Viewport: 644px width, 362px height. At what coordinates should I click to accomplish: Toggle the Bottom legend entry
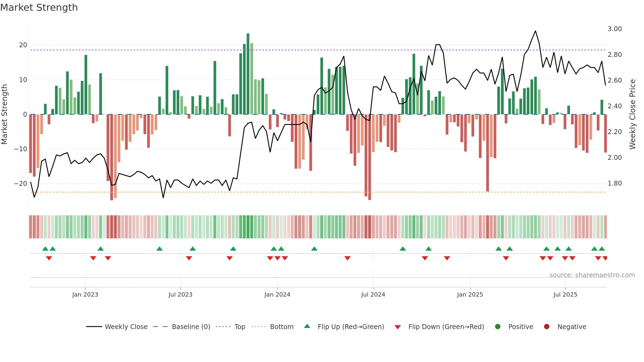(x=272, y=327)
